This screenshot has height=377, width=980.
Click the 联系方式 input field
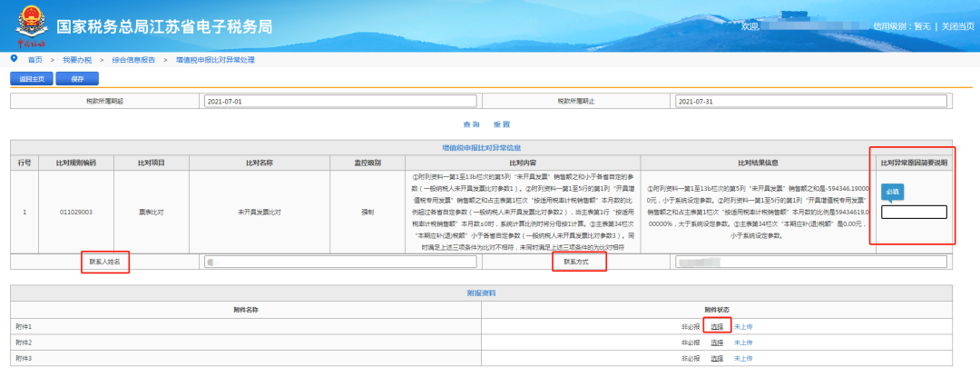pyautogui.click(x=811, y=262)
